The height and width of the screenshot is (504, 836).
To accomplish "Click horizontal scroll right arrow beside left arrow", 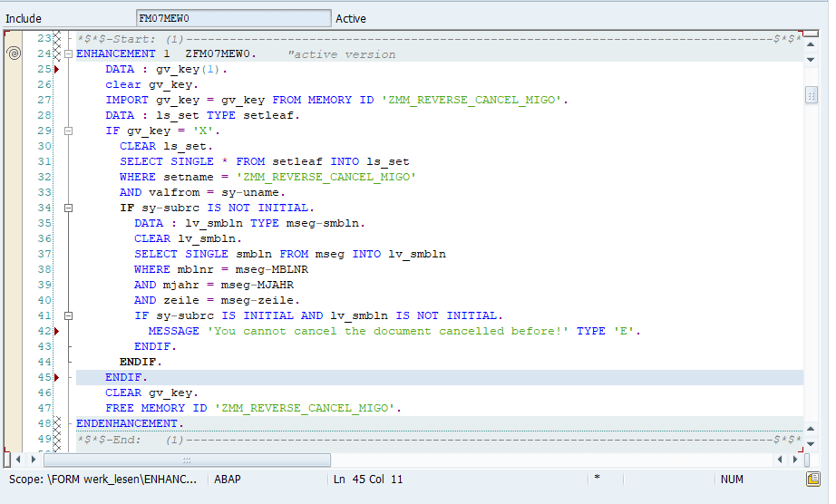I will 33,459.
